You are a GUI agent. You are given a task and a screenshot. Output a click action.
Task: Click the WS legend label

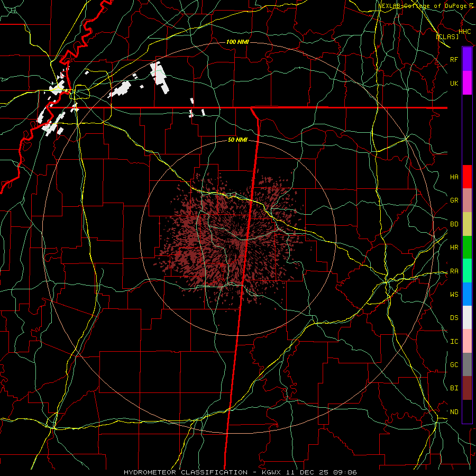coord(454,295)
